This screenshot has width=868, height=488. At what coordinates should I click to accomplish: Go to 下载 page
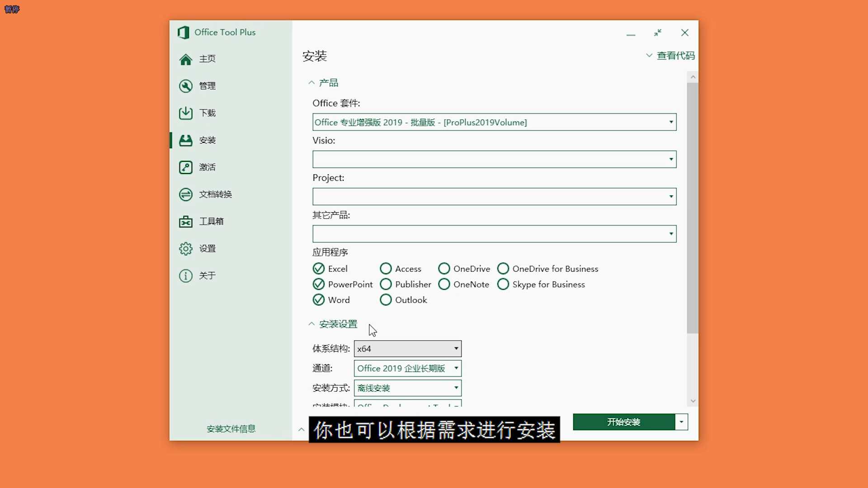point(208,113)
